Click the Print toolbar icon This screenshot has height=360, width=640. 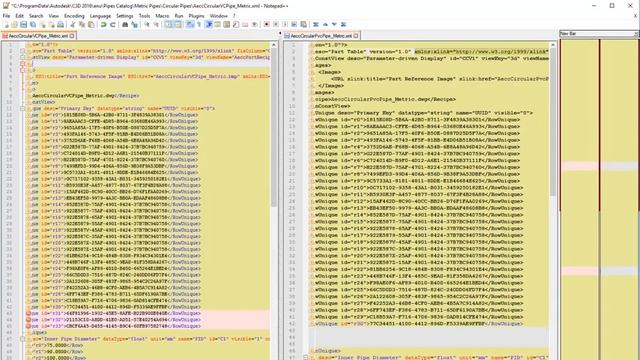point(60,24)
